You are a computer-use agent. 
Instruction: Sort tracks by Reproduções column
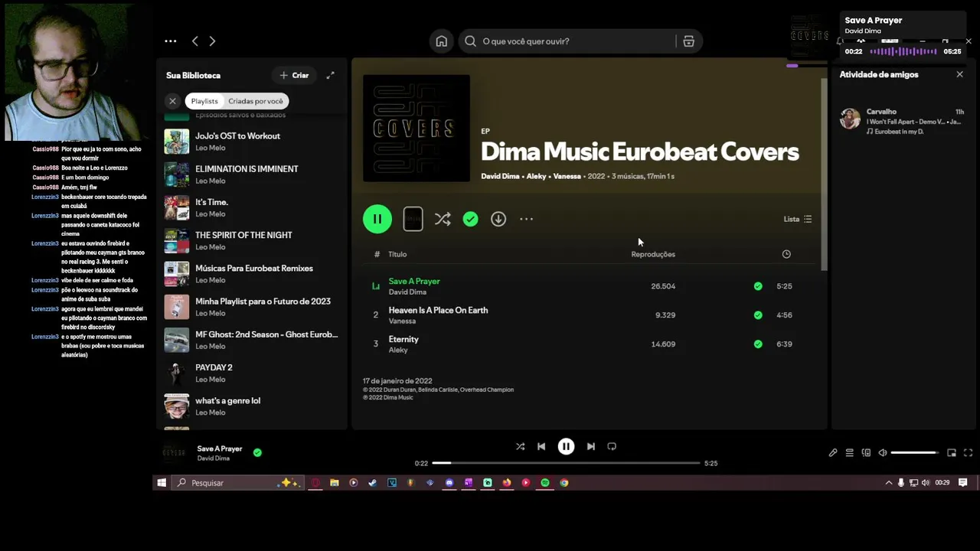pos(653,254)
